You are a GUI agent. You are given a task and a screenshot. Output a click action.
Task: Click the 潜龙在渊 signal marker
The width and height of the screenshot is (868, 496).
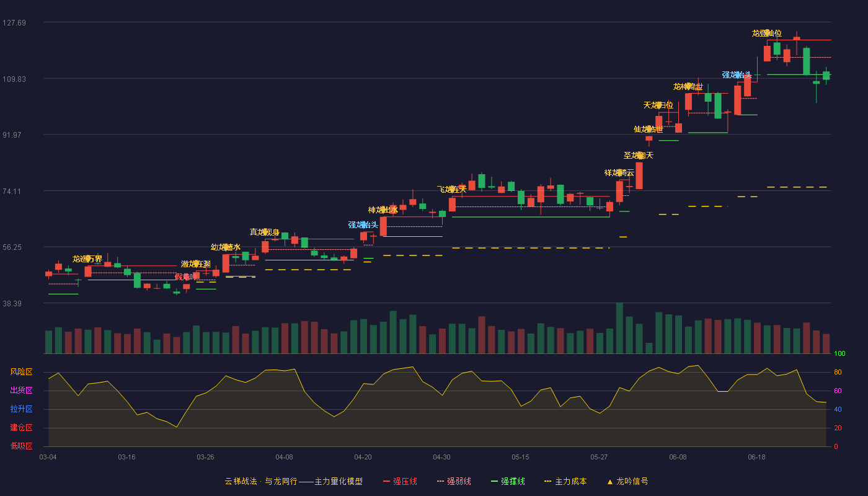[x=196, y=264]
